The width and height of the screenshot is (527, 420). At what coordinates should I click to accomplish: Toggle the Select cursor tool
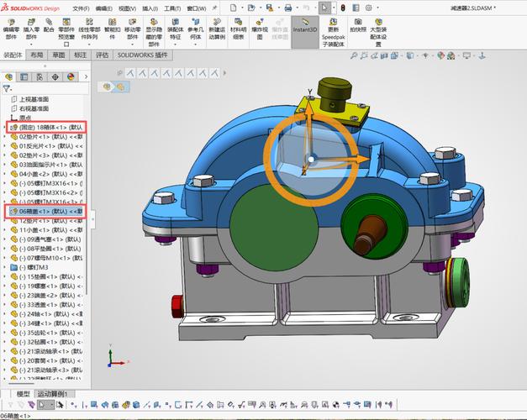coord(324,8)
